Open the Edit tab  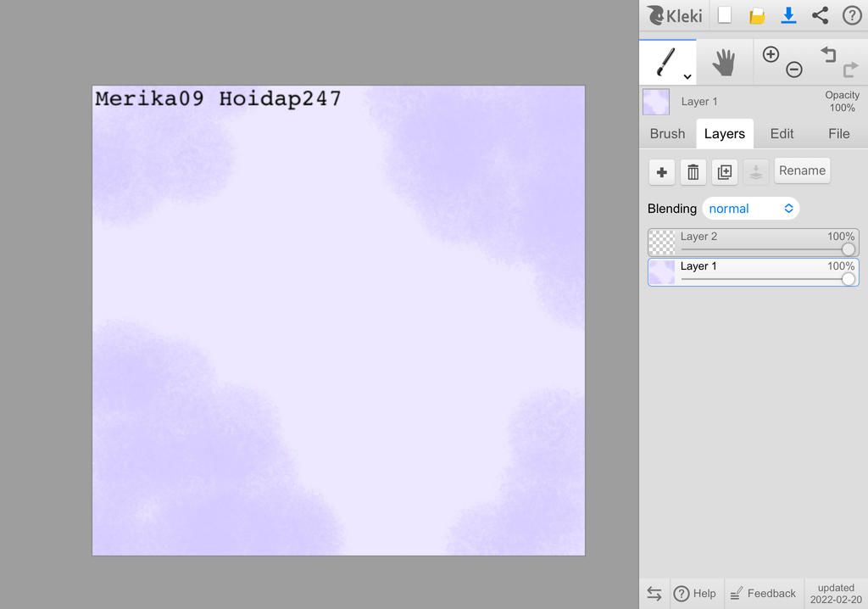[782, 133]
